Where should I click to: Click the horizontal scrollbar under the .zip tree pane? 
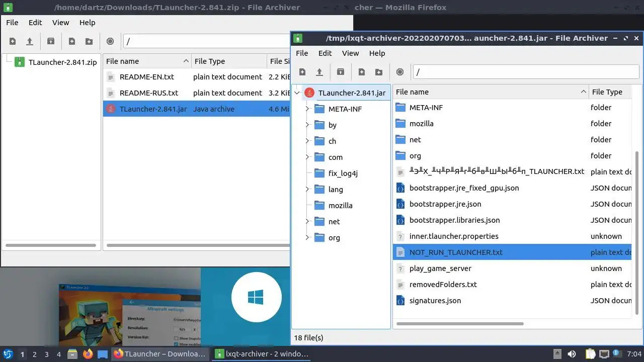tap(50, 245)
